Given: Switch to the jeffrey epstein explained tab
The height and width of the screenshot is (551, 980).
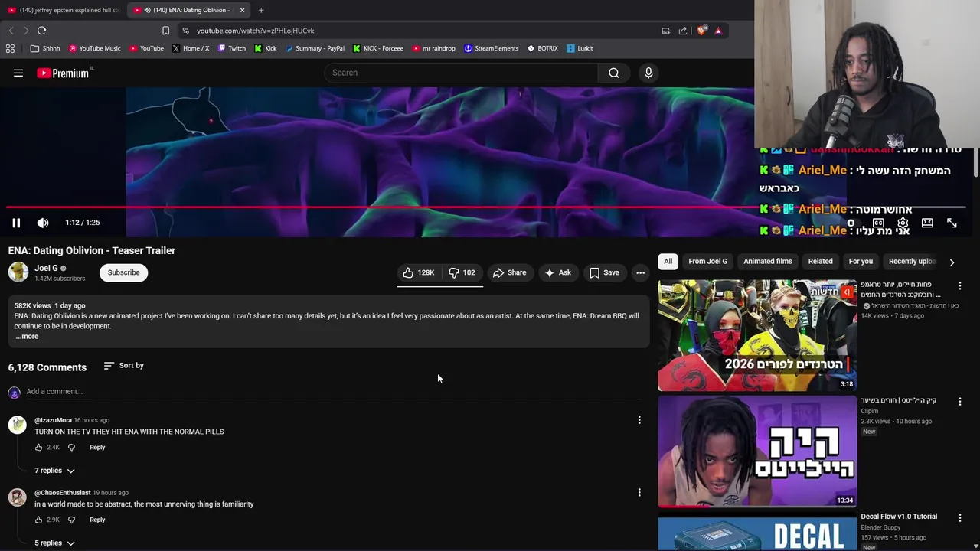Looking at the screenshot, I should click(63, 10).
